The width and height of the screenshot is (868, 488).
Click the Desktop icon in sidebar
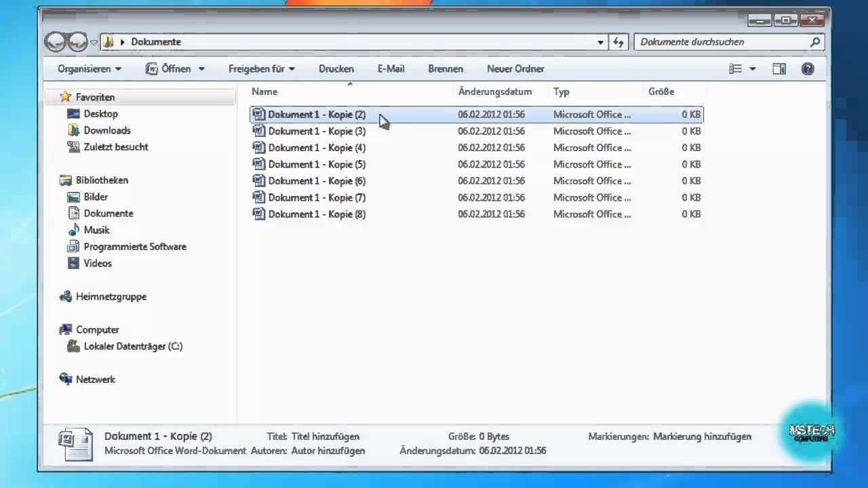(x=74, y=114)
